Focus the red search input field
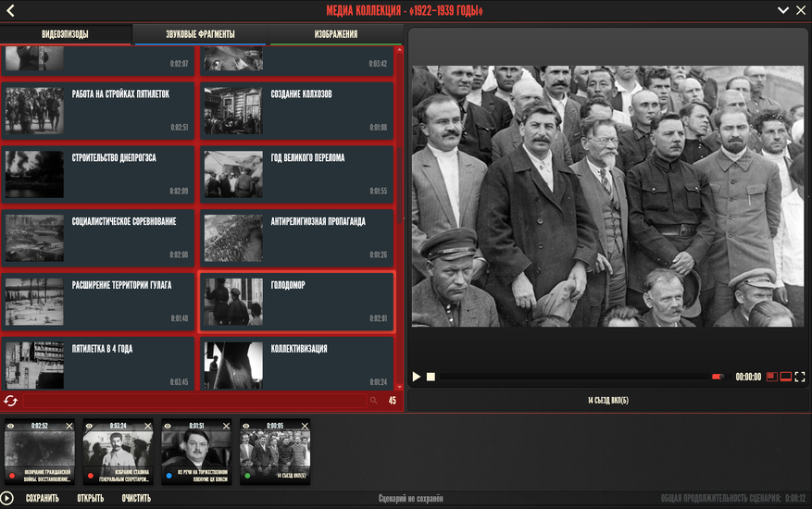The image size is (812, 509). pyautogui.click(x=194, y=401)
